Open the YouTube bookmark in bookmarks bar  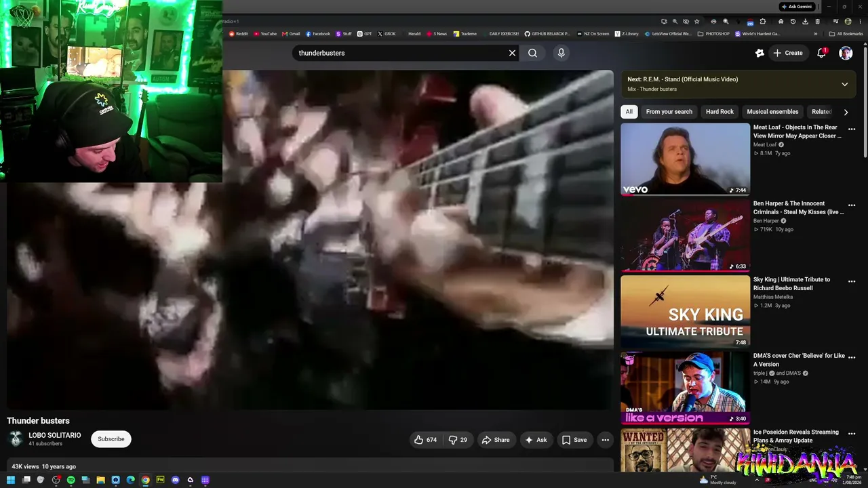pos(265,34)
